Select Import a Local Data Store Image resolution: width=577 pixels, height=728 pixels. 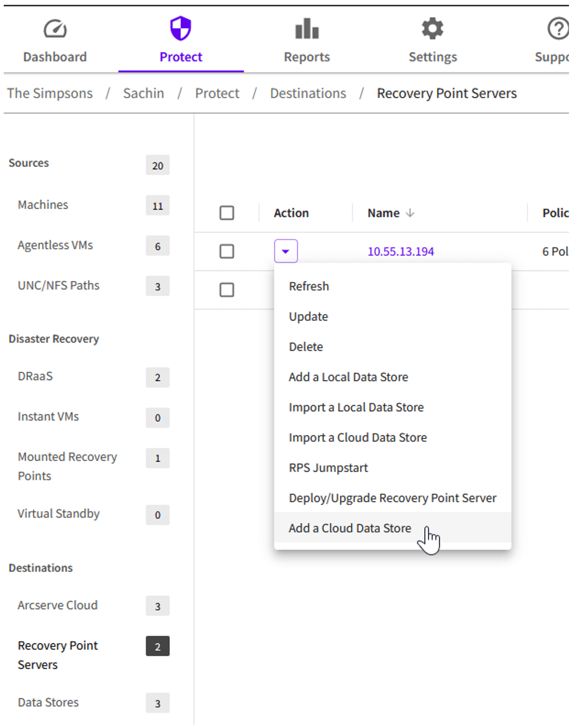pos(393,407)
